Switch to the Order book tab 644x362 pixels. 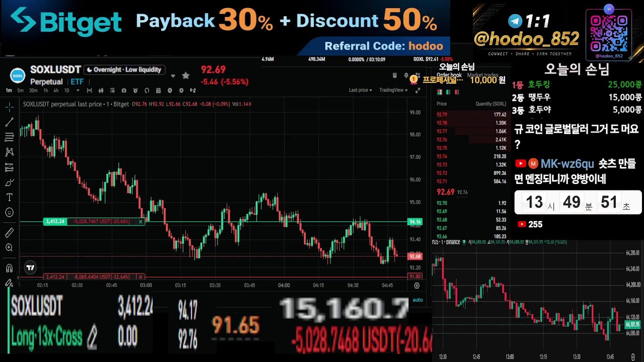pos(449,75)
